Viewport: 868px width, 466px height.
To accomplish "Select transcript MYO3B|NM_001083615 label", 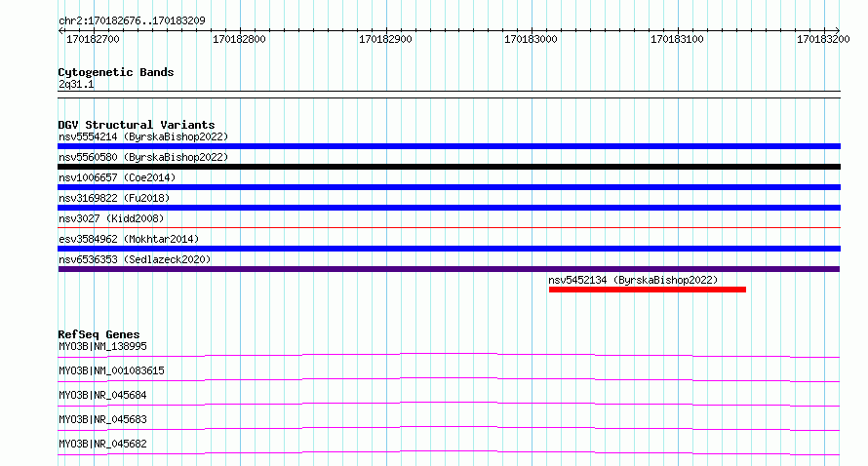I will 111,370.
